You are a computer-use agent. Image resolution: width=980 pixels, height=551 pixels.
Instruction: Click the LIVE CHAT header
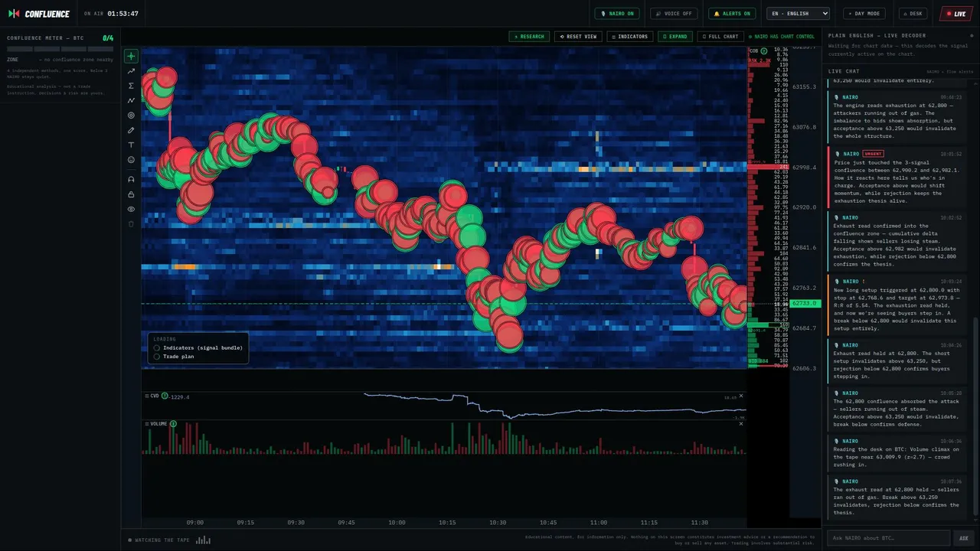click(844, 71)
